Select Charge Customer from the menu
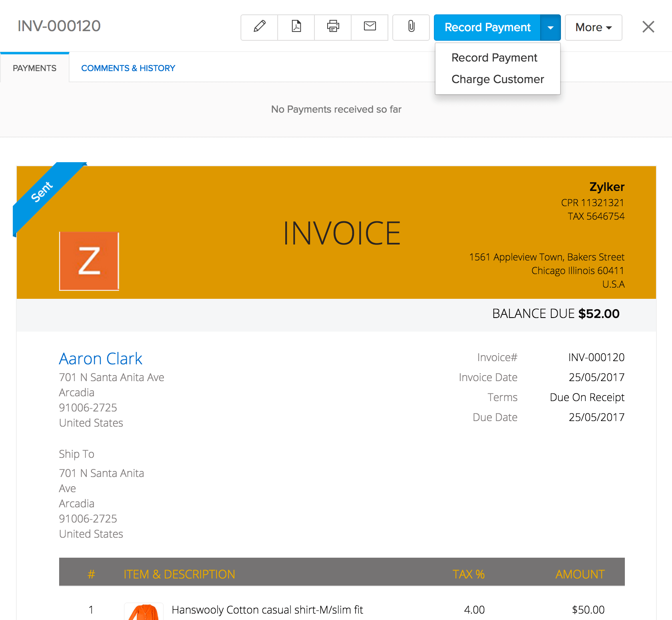Image resolution: width=672 pixels, height=620 pixels. (497, 79)
